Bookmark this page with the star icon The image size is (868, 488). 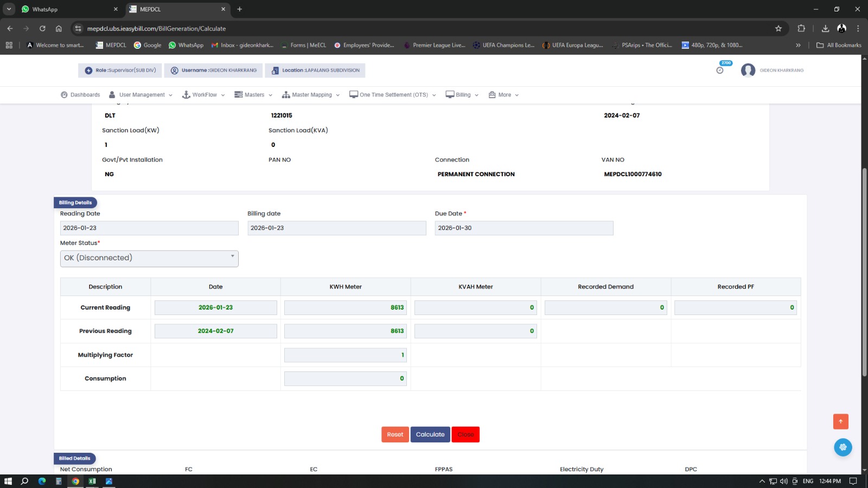pyautogui.click(x=778, y=29)
